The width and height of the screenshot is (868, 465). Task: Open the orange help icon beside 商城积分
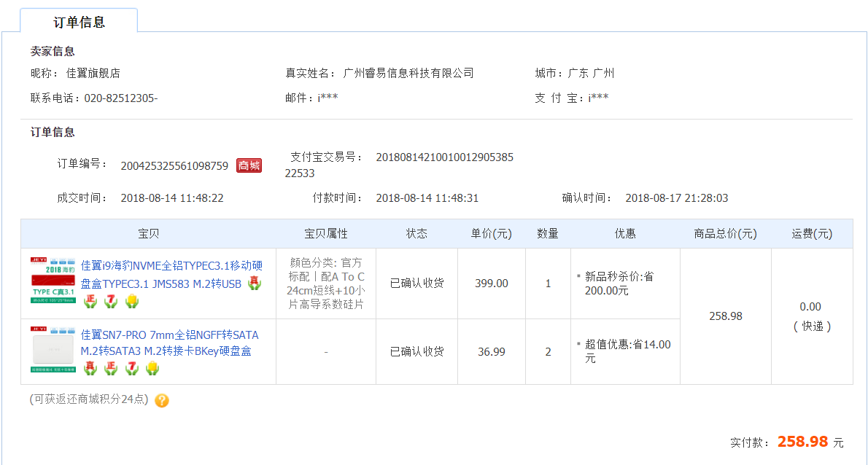tap(162, 400)
